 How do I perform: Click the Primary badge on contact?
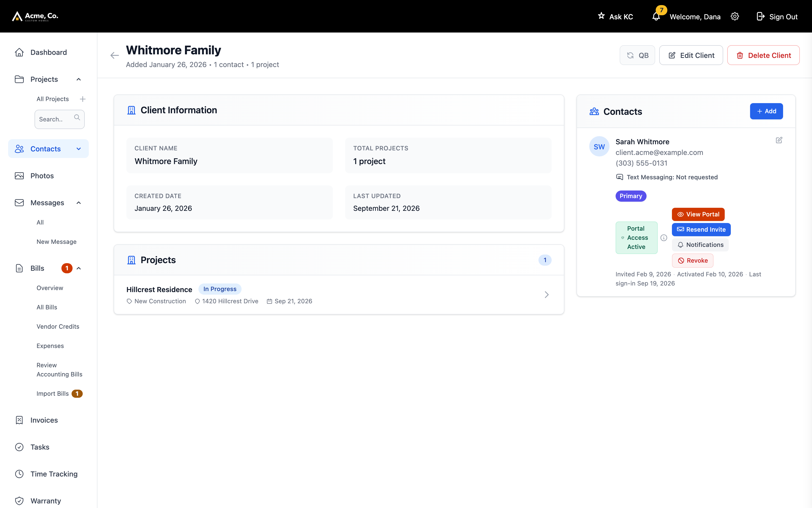pos(631,196)
